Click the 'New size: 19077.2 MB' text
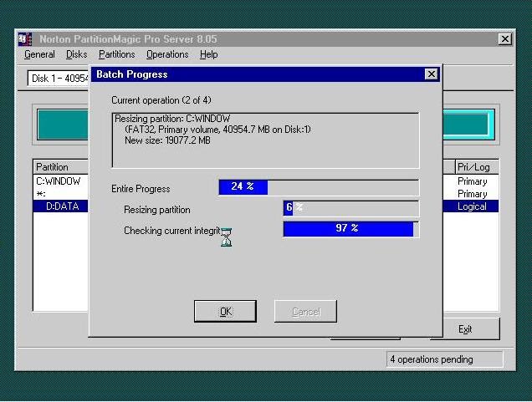 point(167,140)
